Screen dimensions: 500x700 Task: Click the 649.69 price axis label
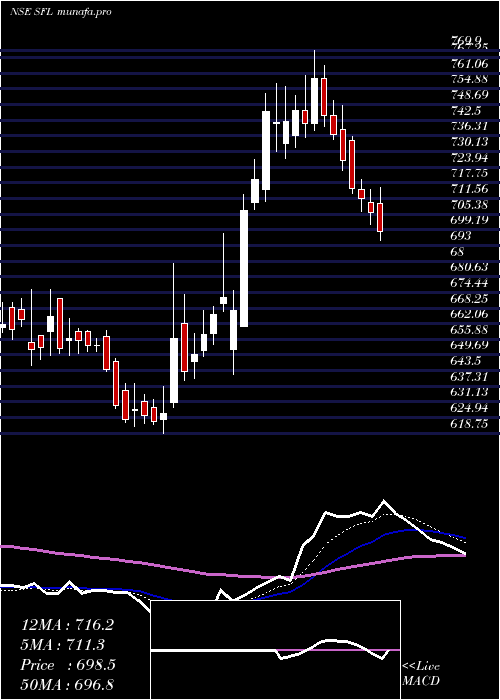point(469,345)
